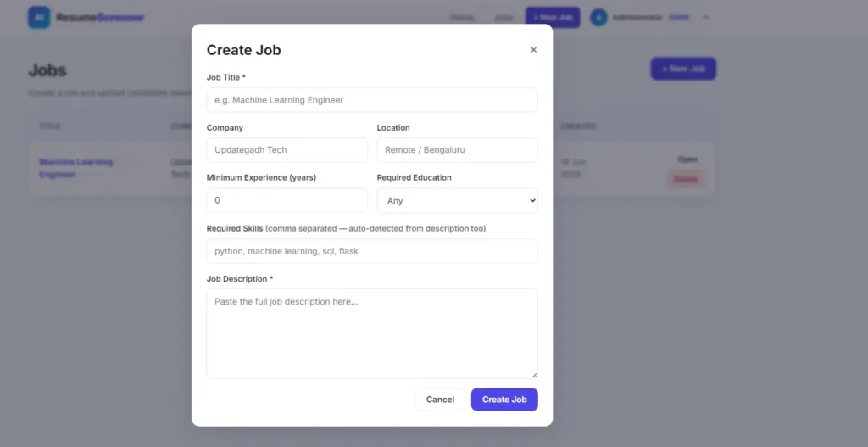Click the red Delete button in job row
Screen dimensions: 868x447
pos(685,180)
